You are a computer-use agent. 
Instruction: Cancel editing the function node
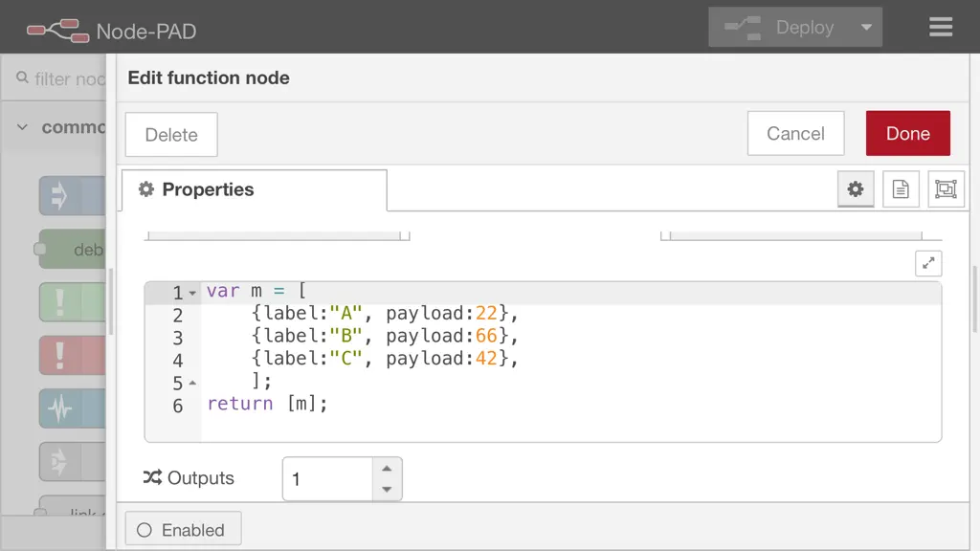tap(795, 133)
